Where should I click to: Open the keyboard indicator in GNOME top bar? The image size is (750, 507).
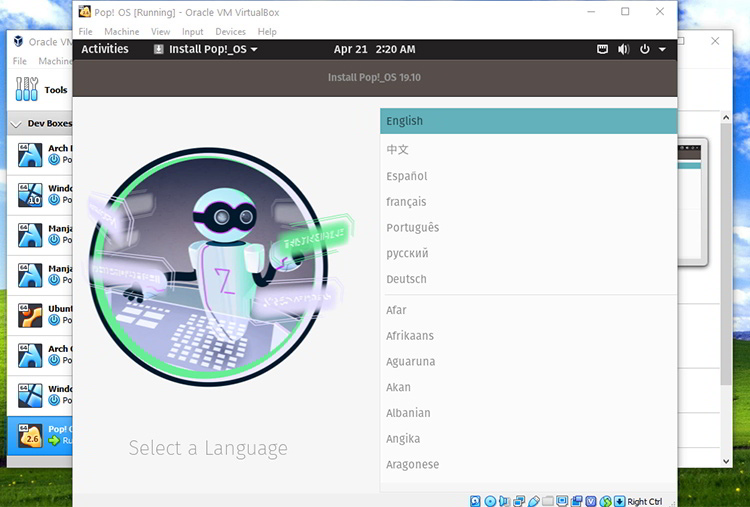click(x=603, y=49)
